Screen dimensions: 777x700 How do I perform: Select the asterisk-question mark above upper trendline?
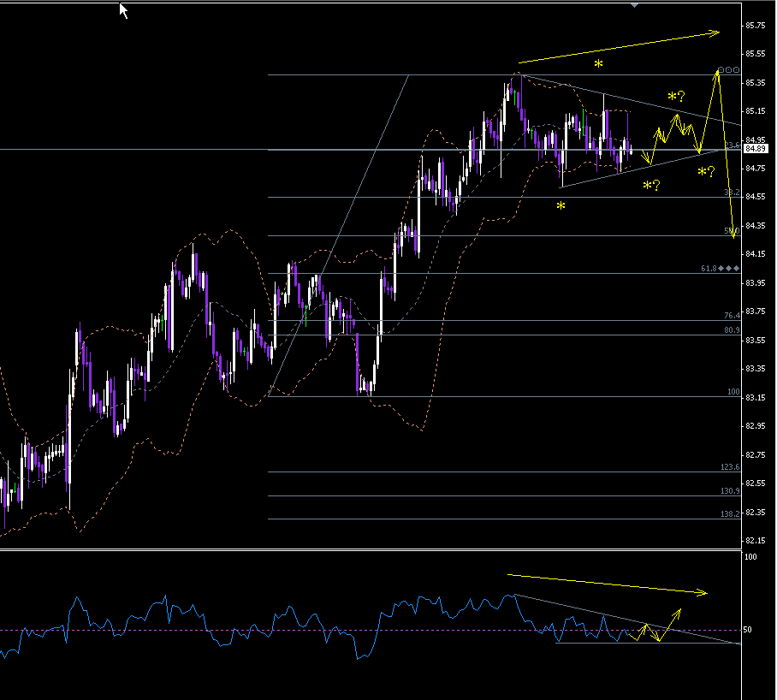(676, 98)
